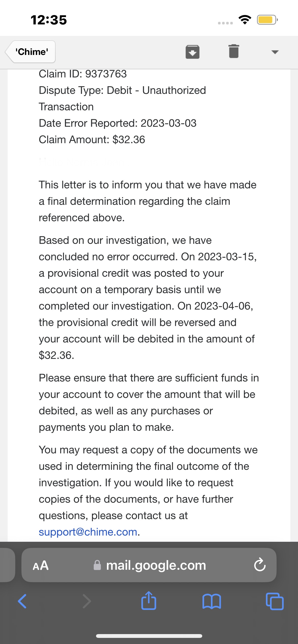
Task: Tap the Safari forward arrow
Action: point(87,601)
